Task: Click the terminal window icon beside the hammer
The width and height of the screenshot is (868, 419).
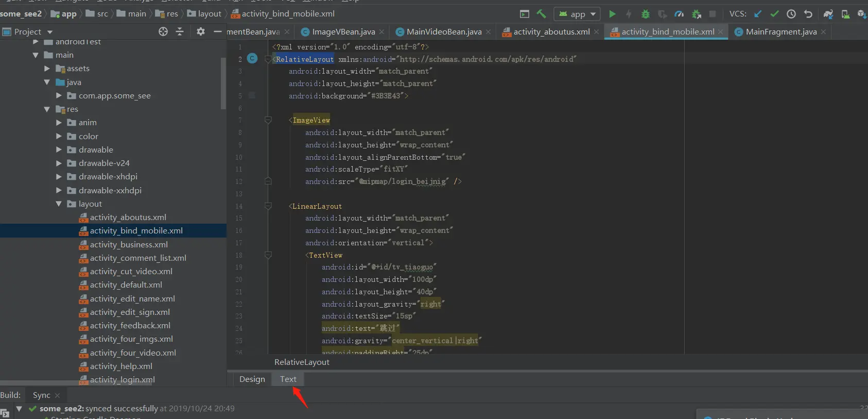Action: pyautogui.click(x=525, y=14)
